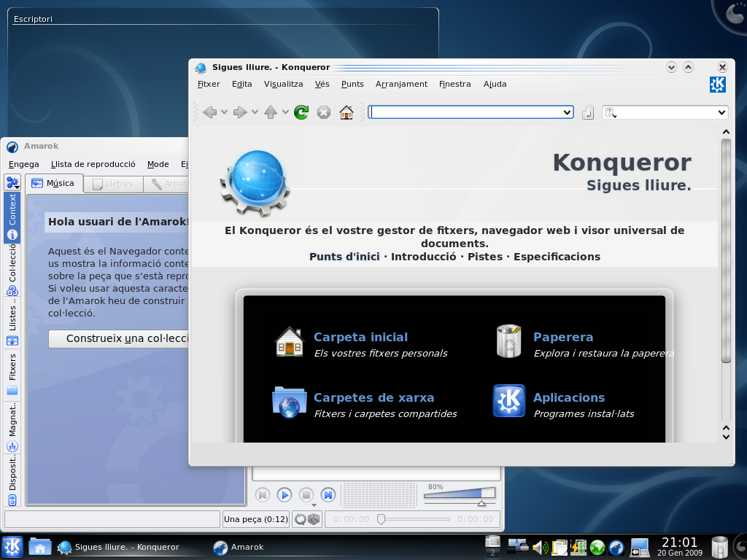This screenshot has width=747, height=560.
Task: Open the Up levels dropdown arrow
Action: (x=285, y=112)
